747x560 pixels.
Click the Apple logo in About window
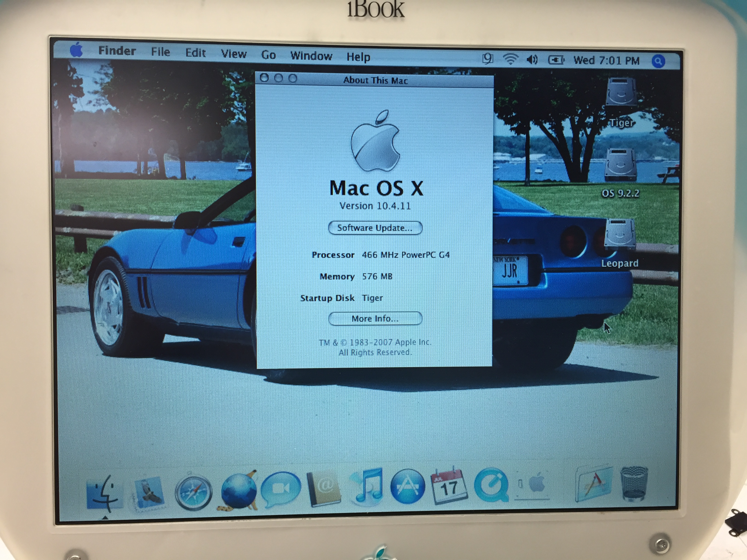point(376,140)
